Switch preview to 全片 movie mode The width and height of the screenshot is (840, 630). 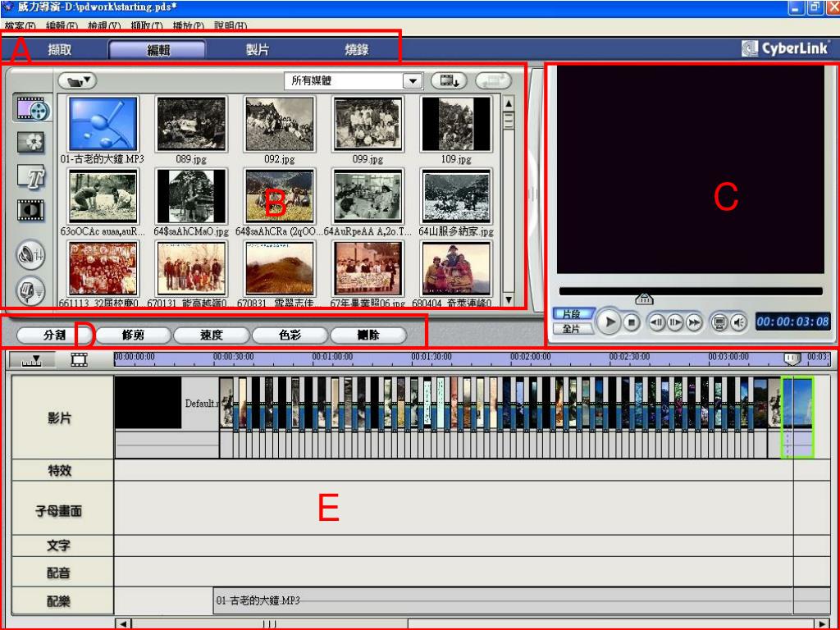click(x=572, y=328)
